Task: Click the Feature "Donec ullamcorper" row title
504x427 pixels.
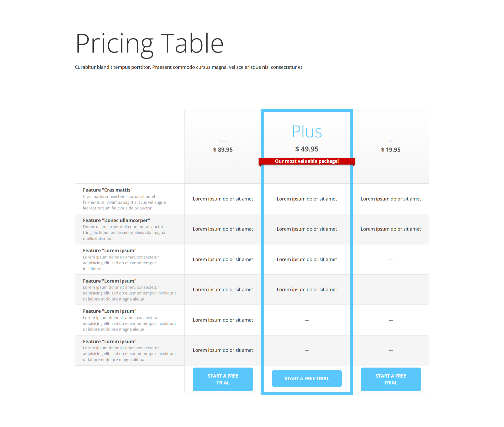Action: click(116, 220)
